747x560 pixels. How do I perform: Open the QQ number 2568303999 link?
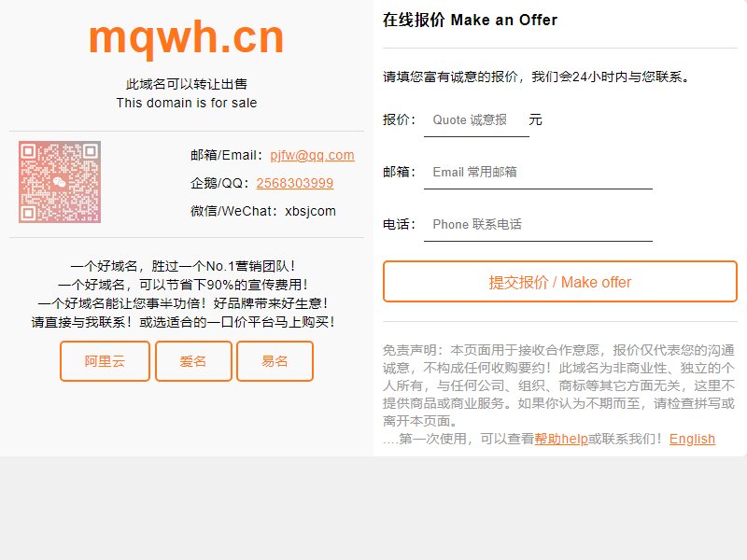coord(295,183)
